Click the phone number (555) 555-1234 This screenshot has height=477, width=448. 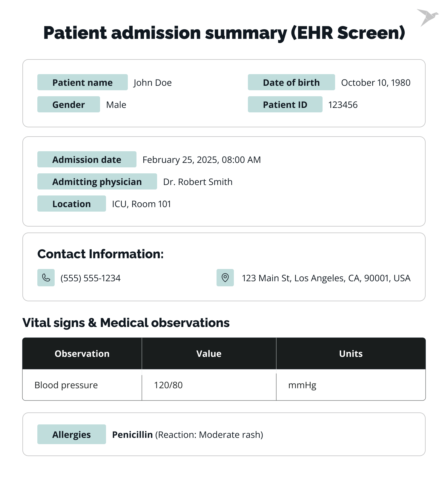click(90, 278)
